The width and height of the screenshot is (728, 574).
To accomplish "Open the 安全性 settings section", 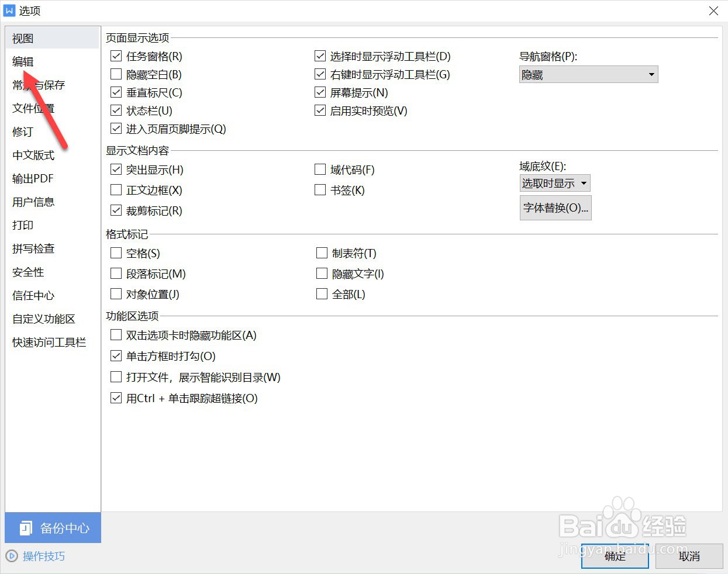I will 27,272.
